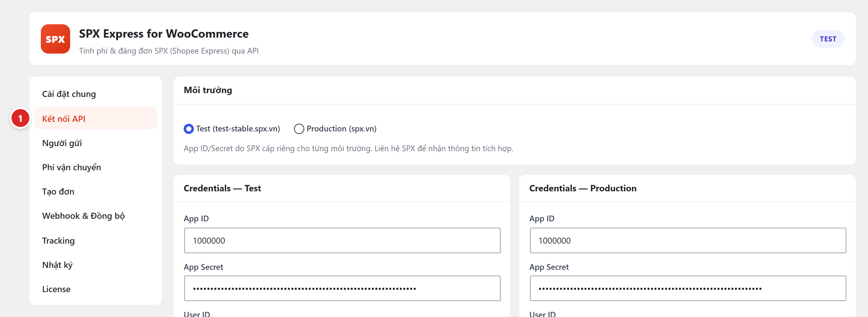
Task: Go to the Người gửi tab
Action: point(95,143)
